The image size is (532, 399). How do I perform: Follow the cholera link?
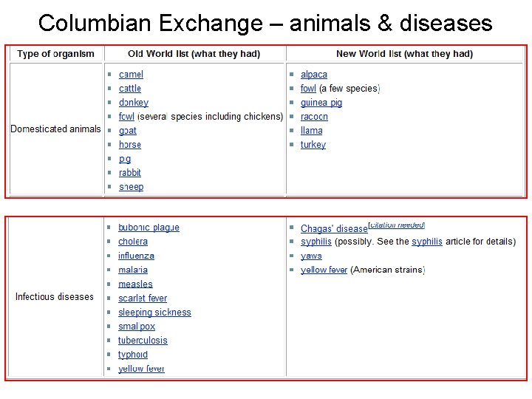(133, 242)
